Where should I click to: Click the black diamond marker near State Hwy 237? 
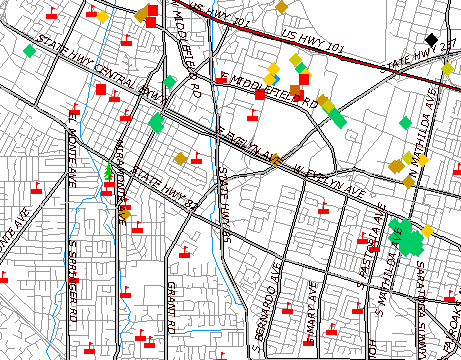click(x=431, y=40)
